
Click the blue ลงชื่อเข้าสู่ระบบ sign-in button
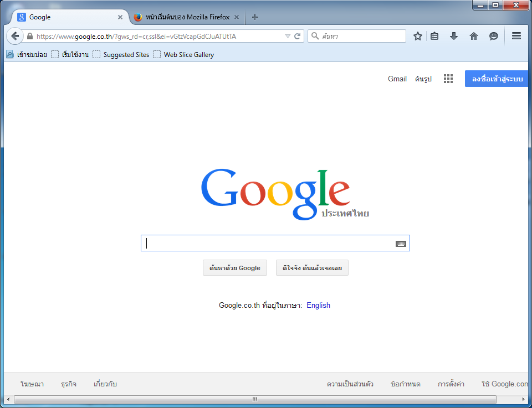coord(497,79)
